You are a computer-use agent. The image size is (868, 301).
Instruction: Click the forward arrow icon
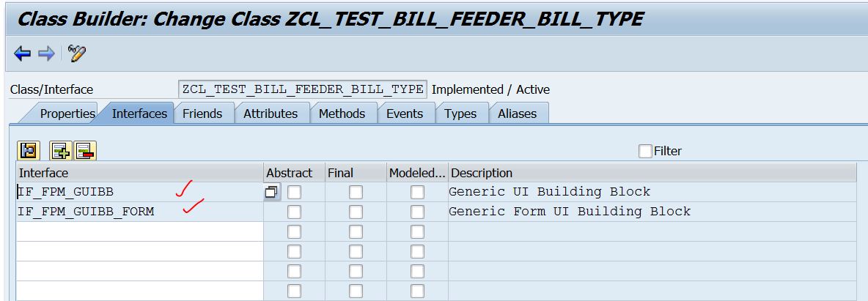(x=46, y=53)
